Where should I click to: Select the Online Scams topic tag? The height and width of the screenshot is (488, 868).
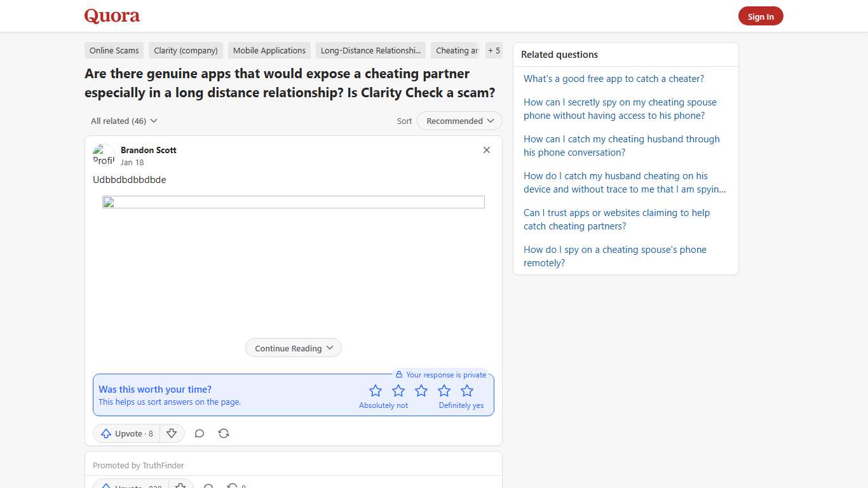pos(114,51)
